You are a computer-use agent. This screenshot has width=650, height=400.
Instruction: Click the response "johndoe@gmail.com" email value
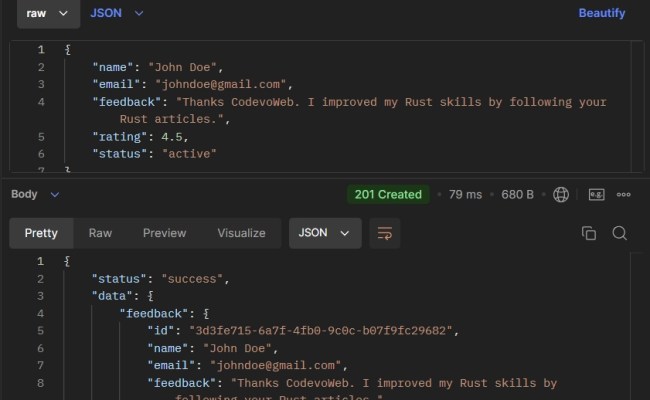pos(275,366)
